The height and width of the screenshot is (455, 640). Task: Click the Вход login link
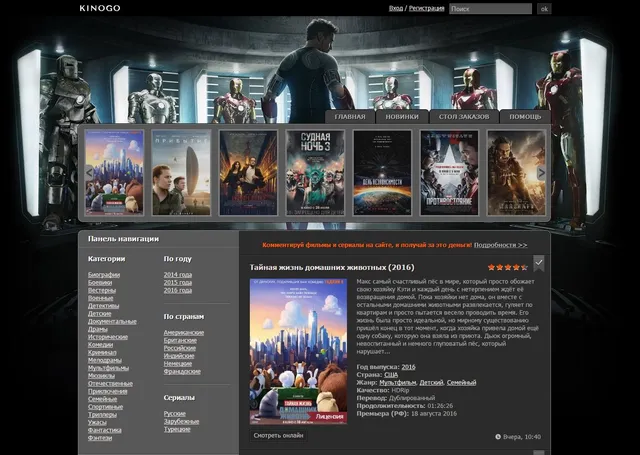396,8
